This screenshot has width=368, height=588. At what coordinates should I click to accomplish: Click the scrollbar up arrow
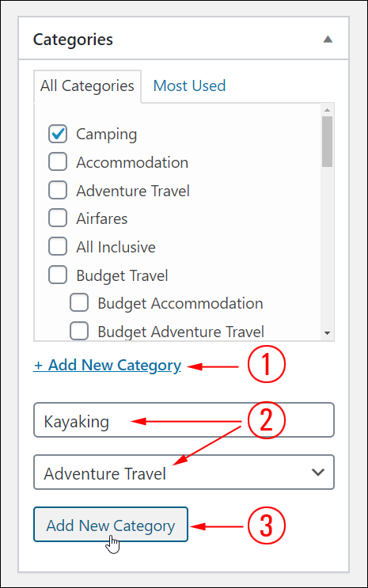tap(327, 110)
